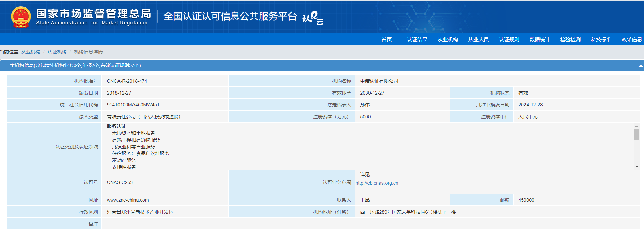Open the cb.cnas.org.cn link

[x=377, y=183]
